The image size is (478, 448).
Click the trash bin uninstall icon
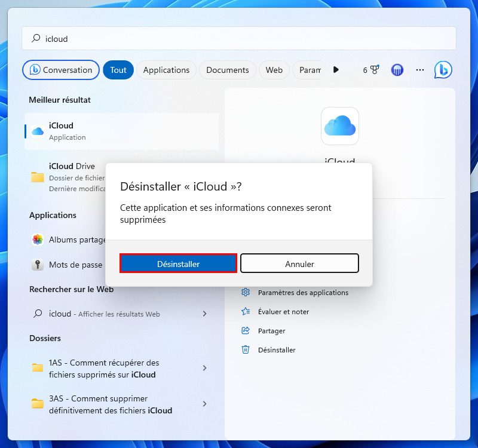[246, 349]
